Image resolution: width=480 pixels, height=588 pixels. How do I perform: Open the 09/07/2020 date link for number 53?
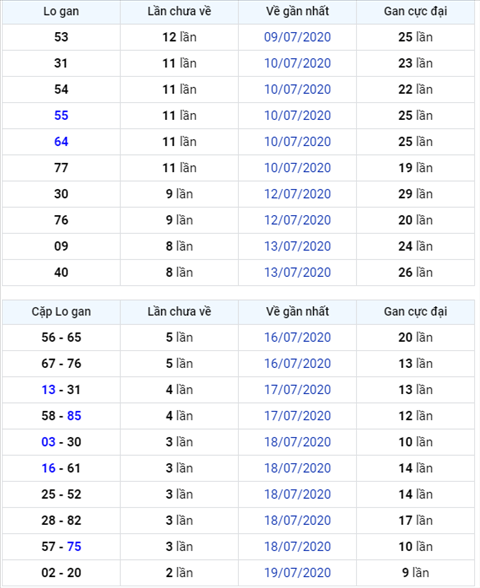(x=297, y=37)
